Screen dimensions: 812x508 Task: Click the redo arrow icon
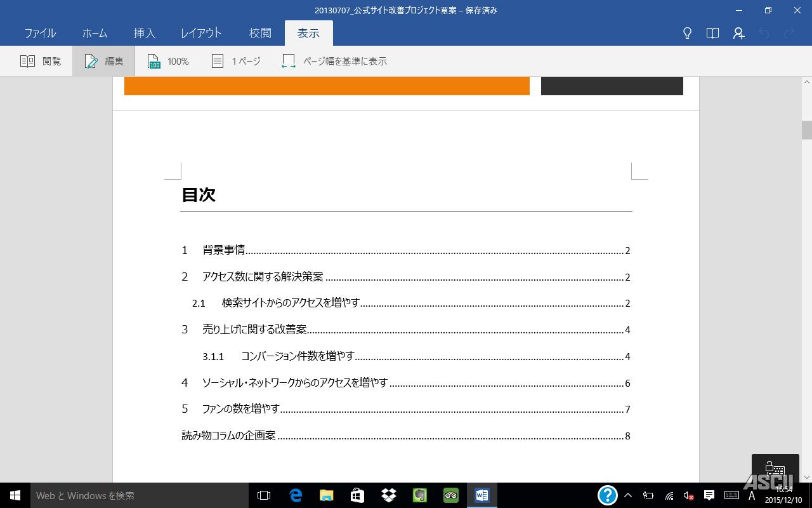click(789, 33)
